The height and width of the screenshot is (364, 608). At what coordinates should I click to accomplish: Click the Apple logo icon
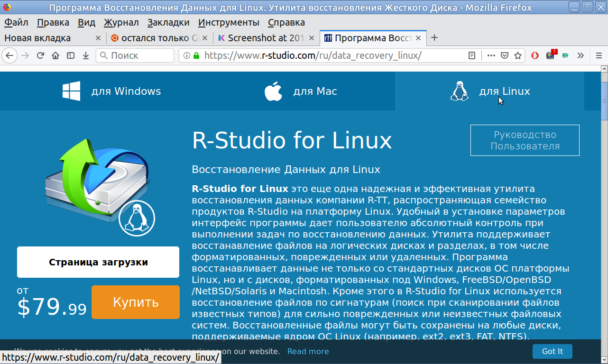tap(273, 91)
